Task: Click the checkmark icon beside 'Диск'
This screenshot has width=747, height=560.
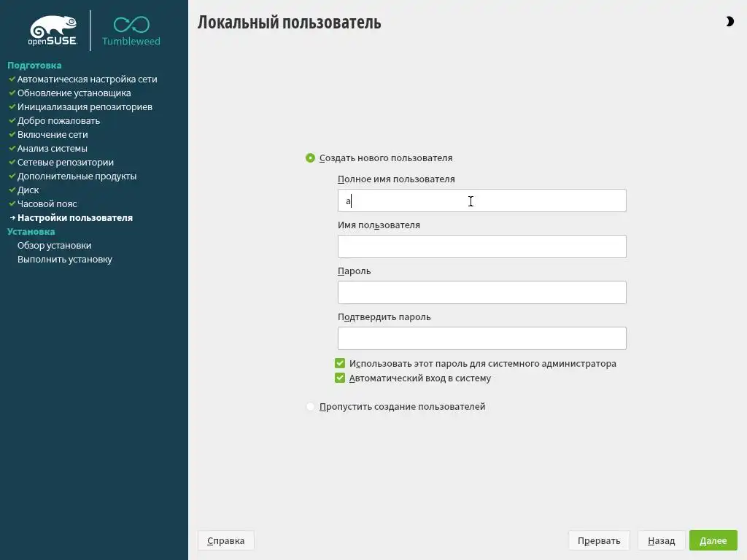Action: [x=12, y=190]
